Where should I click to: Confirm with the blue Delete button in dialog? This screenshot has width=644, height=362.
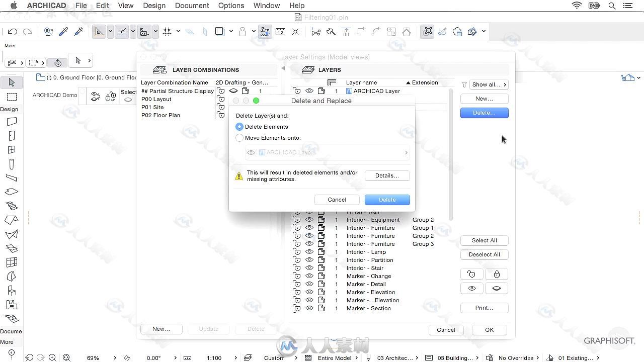pyautogui.click(x=387, y=200)
